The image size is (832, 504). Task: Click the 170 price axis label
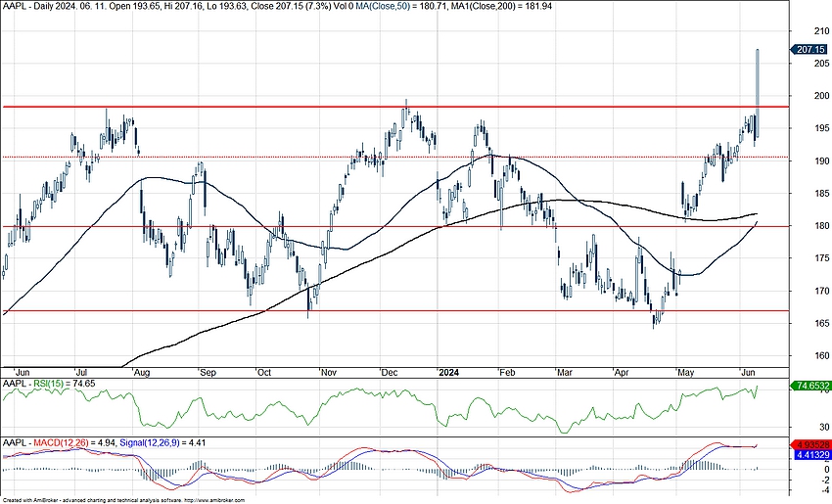(x=822, y=292)
